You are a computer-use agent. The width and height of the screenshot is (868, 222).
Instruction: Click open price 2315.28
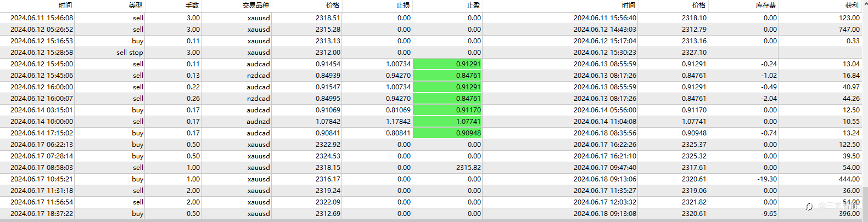(328, 29)
